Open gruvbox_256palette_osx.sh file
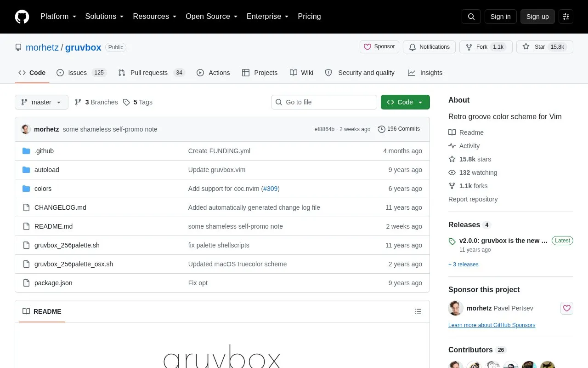This screenshot has width=588, height=368. [x=73, y=264]
